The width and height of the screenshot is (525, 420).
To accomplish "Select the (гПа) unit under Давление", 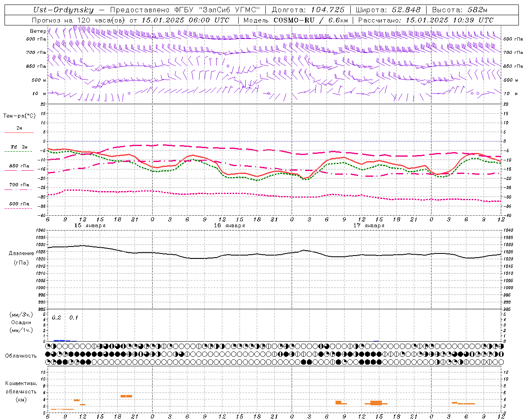I will pyautogui.click(x=21, y=262).
